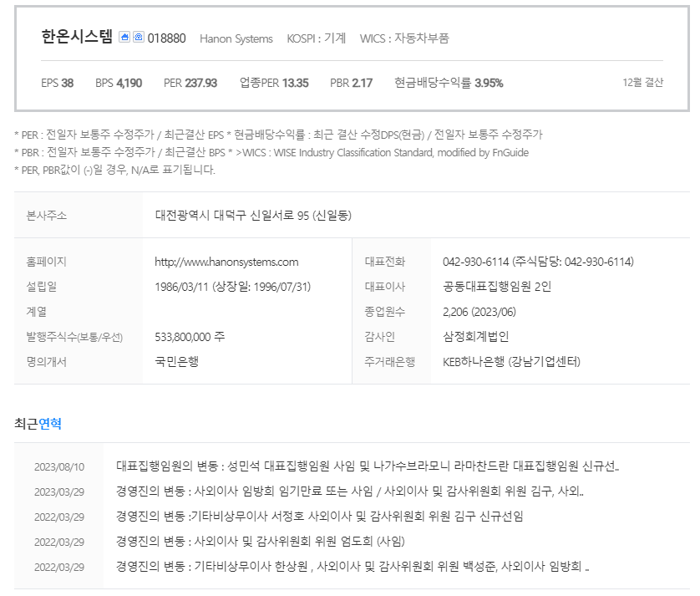Click the 설립일 value 1986/03/11
The height and width of the screenshot is (596, 700).
point(181,287)
